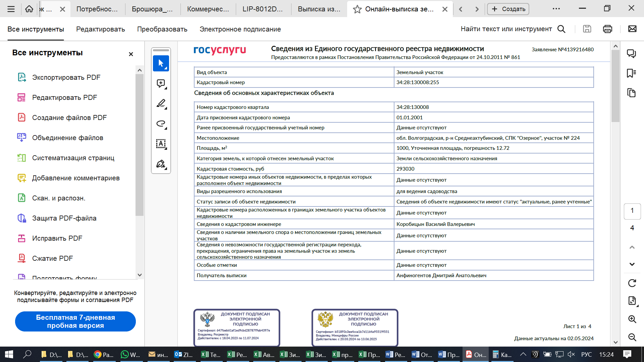644x362 pixels.
Task: Open Экспортировать PDF tool
Action: [x=66, y=77]
